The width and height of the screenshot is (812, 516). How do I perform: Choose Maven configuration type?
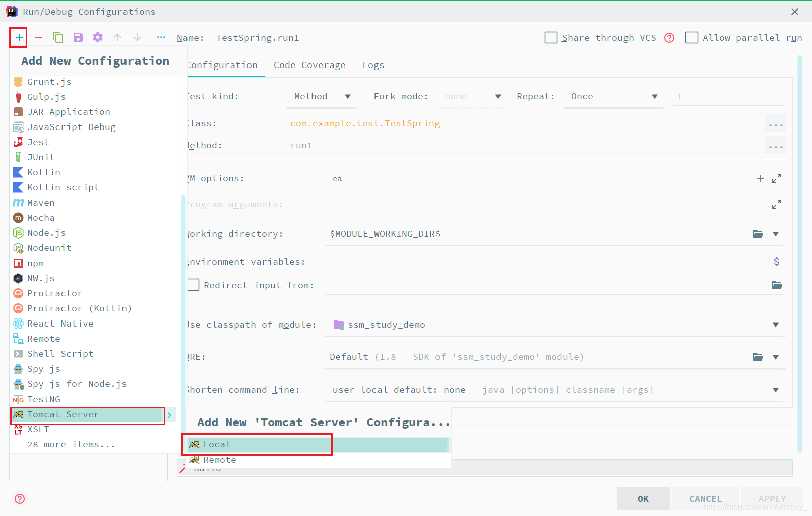95,203
